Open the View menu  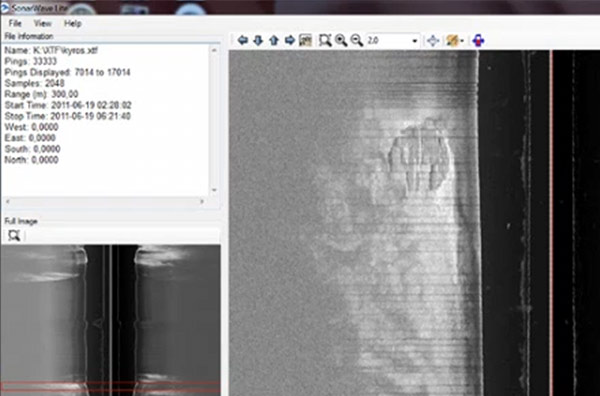[x=42, y=24]
